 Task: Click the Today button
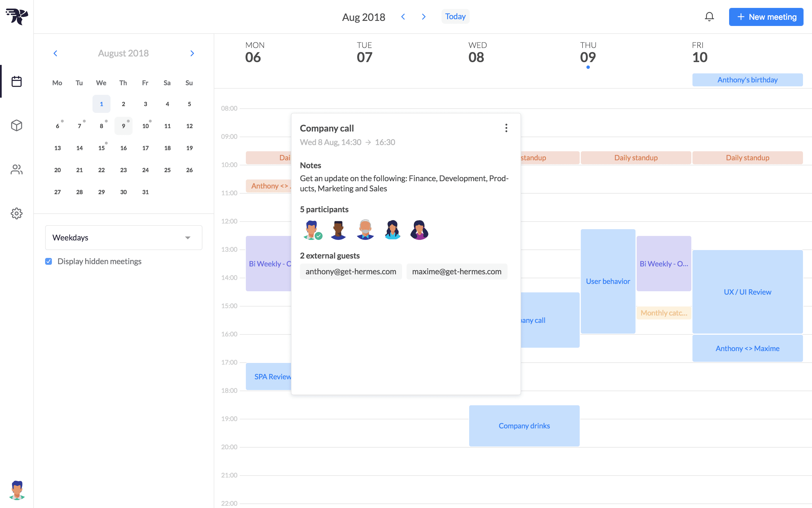(455, 16)
